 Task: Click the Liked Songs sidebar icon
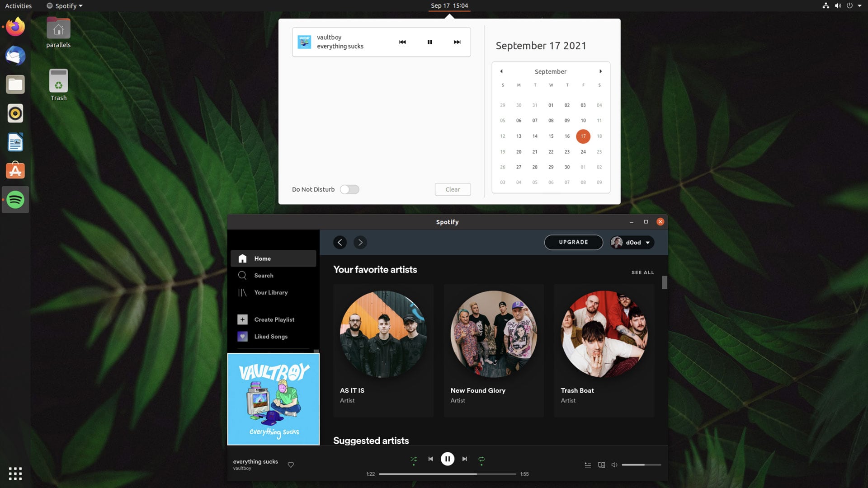coord(241,336)
